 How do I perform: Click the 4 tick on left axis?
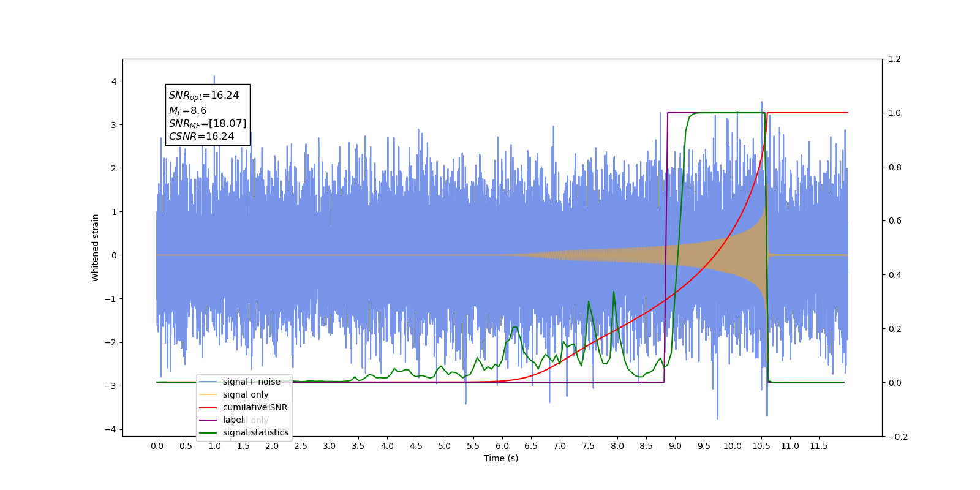click(113, 81)
